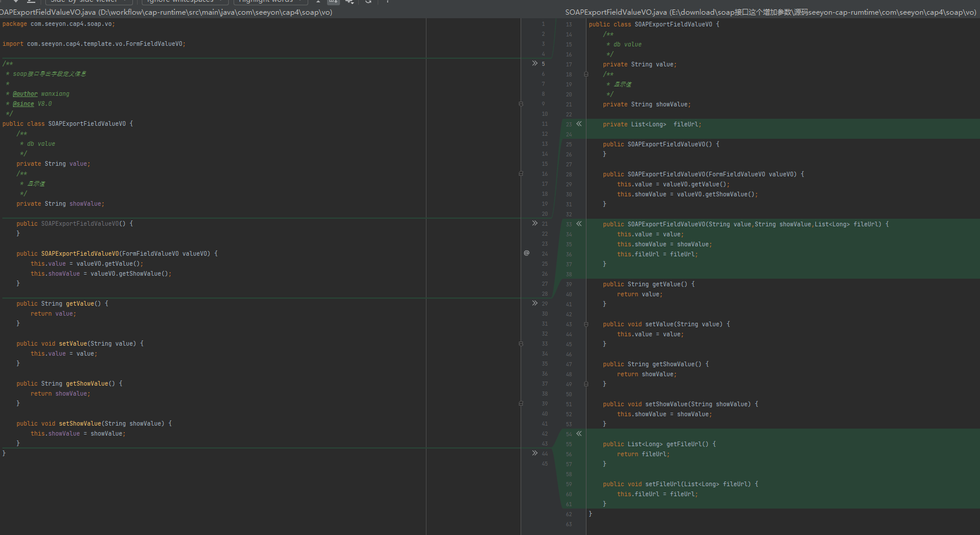The height and width of the screenshot is (535, 980).
Task: Accept the right-side fileUrl field change arrow
Action: click(x=579, y=124)
